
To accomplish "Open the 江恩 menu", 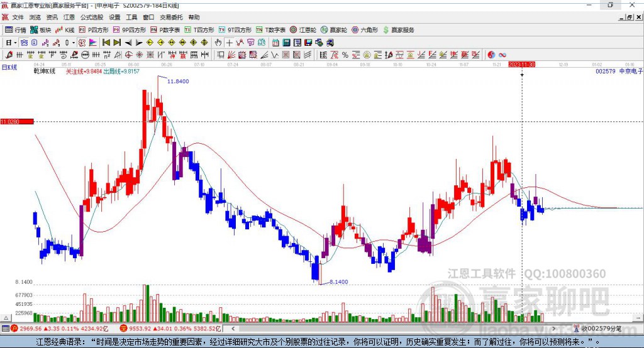I will pyautogui.click(x=69, y=17).
